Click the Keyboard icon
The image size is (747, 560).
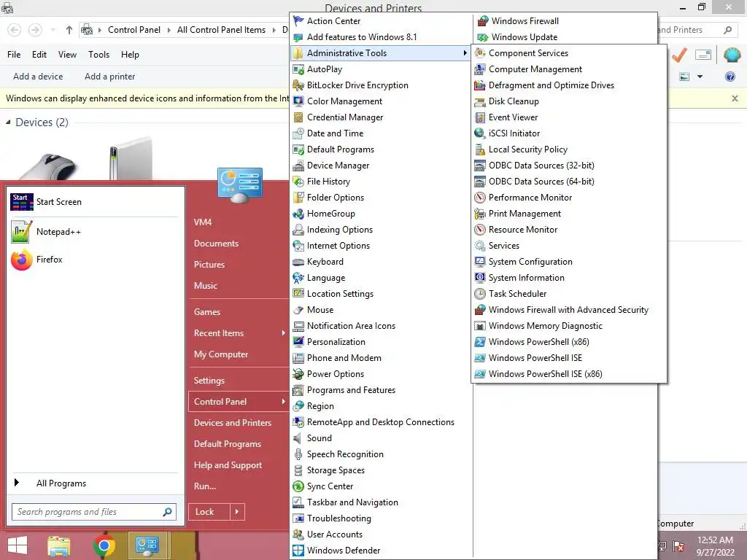298,262
